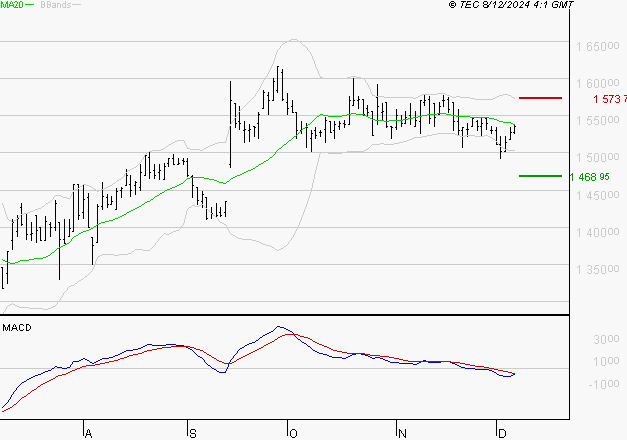This screenshot has height=440, width=627.
Task: Click the 1 400 price axis label
Action: pyautogui.click(x=597, y=232)
